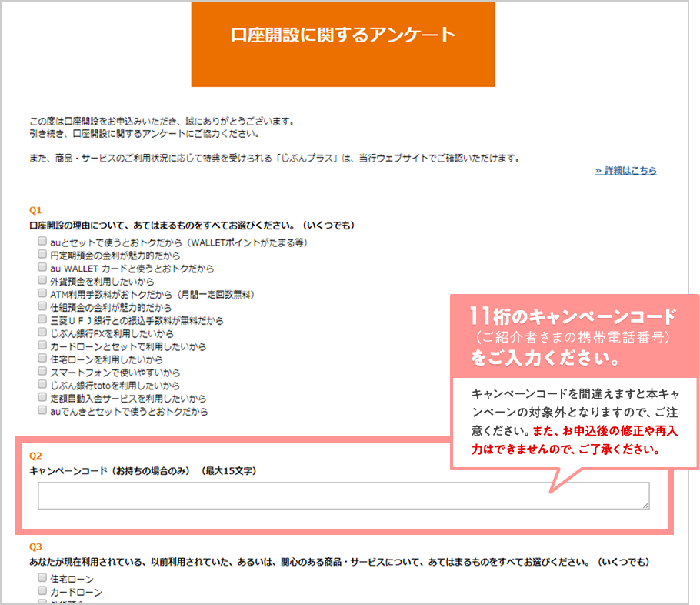Check Q1's '住宅ローンを利用したいから' checkbox

coord(42,359)
